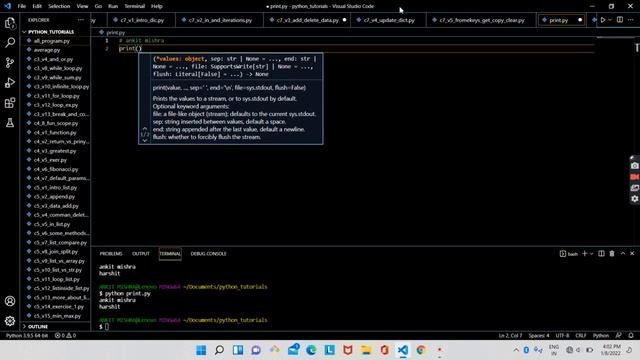Viewport: 640px width, 360px height.
Task: Kill terminal with trash icon
Action: click(612, 253)
